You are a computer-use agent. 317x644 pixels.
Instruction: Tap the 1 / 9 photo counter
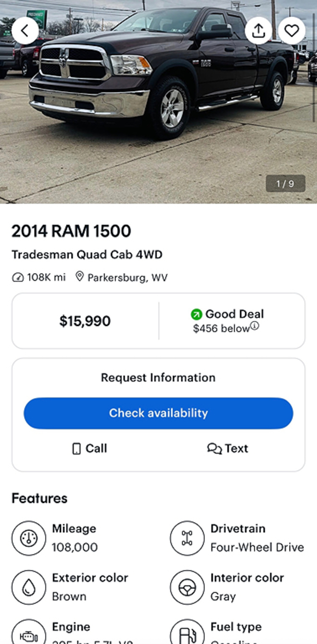(x=285, y=184)
